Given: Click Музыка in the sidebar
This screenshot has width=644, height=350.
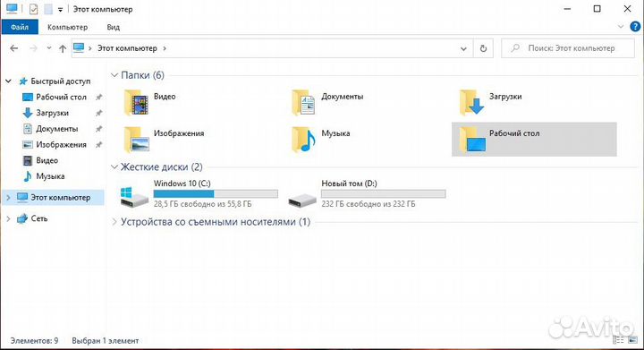Looking at the screenshot, I should 50,176.
